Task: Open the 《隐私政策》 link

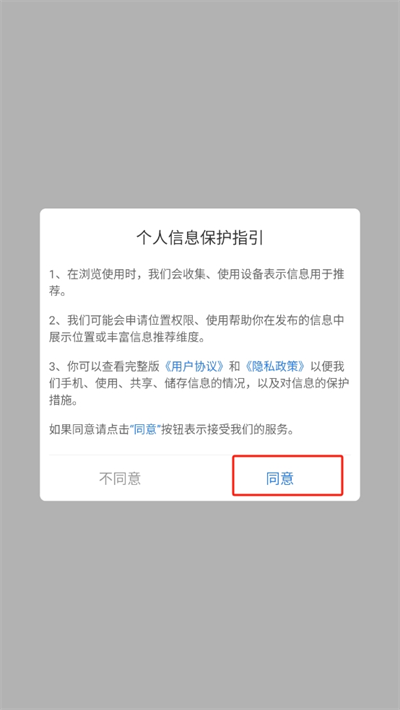Action: coord(275,366)
